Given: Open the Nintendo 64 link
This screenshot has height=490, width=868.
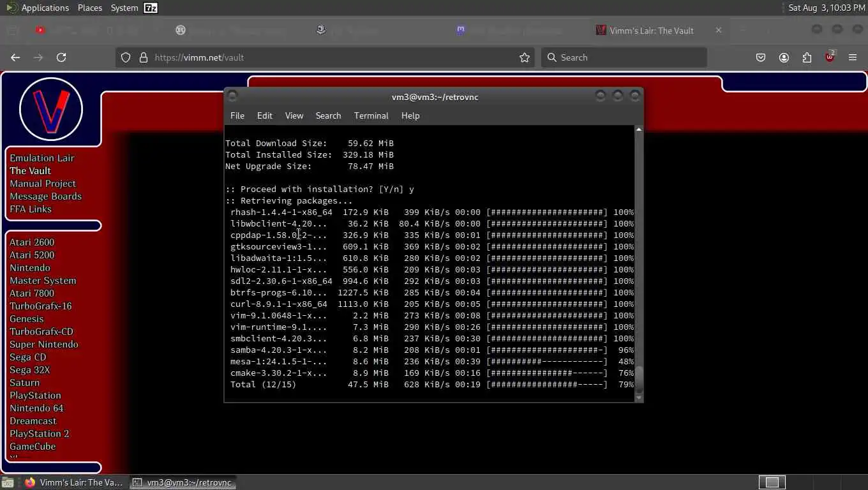Looking at the screenshot, I should tap(36, 408).
